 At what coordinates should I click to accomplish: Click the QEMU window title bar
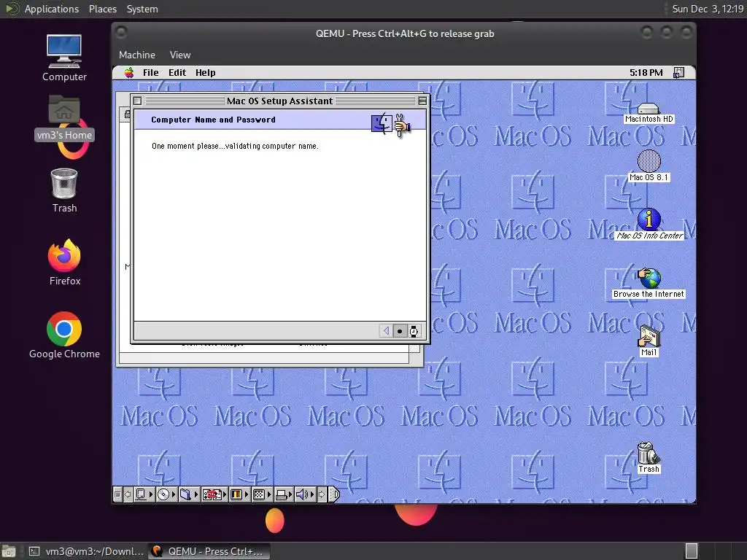(404, 34)
